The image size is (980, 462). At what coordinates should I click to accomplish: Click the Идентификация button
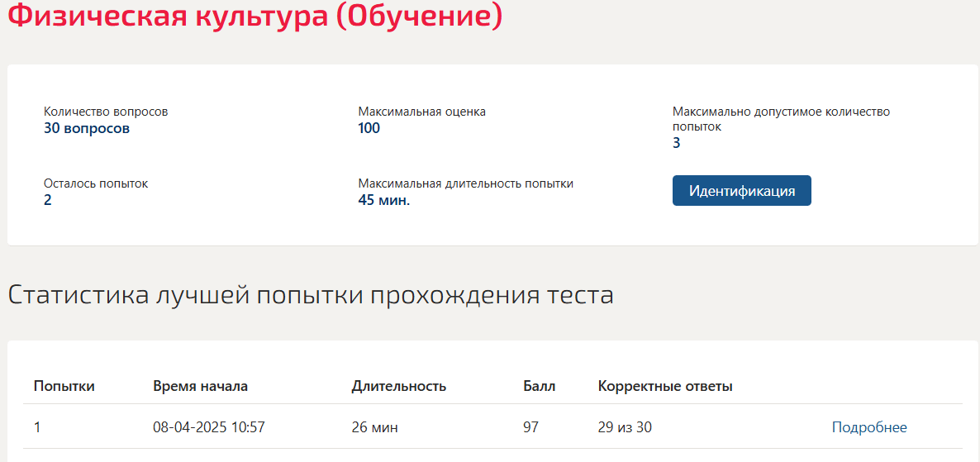[741, 191]
